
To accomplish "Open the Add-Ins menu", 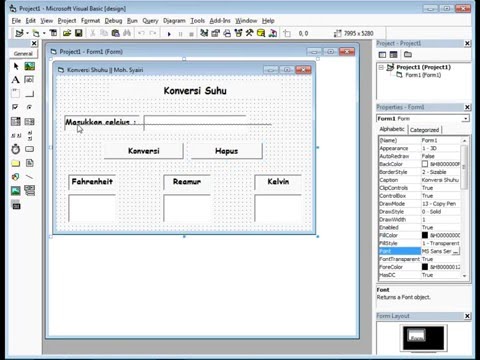I will pos(220,21).
